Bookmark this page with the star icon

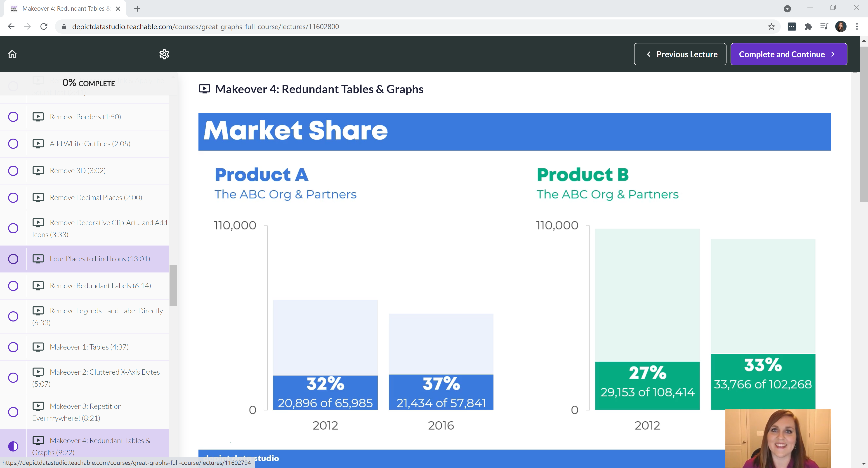772,27
